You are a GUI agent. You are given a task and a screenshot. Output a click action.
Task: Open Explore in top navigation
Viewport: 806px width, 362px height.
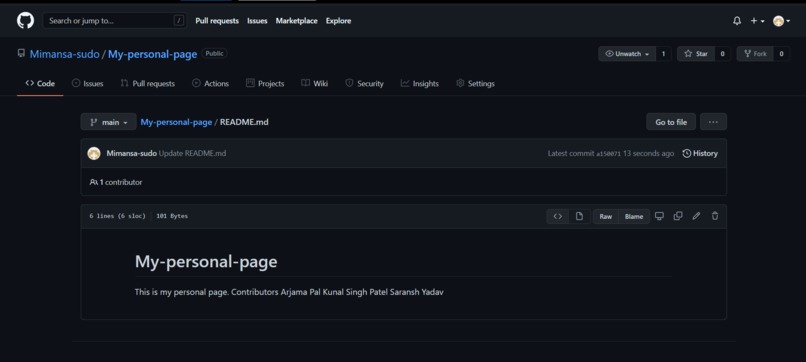point(338,21)
